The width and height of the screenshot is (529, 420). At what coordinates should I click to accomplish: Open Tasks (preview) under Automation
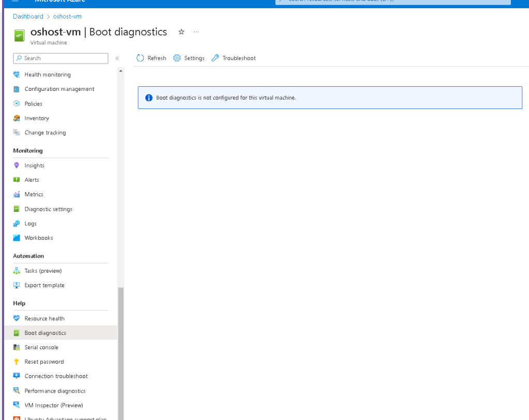43,271
